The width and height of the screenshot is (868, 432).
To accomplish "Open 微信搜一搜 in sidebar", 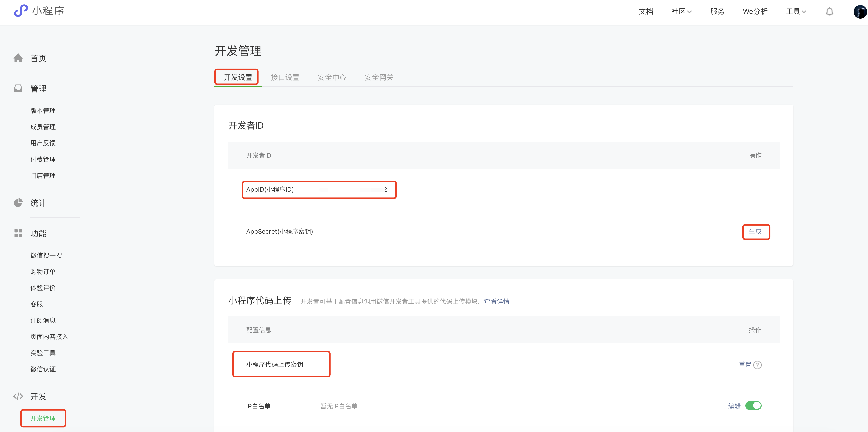I will click(46, 255).
